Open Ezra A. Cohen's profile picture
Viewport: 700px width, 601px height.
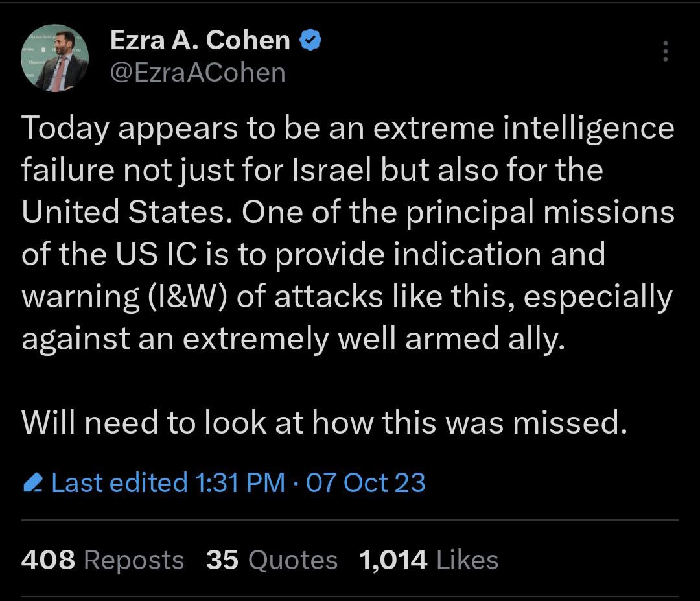click(54, 58)
